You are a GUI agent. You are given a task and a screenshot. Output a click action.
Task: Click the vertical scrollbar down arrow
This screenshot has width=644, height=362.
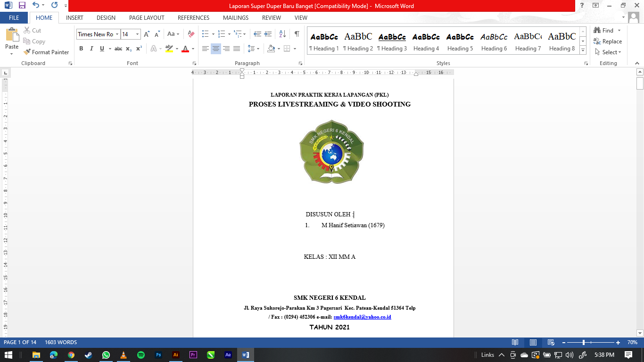640,333
